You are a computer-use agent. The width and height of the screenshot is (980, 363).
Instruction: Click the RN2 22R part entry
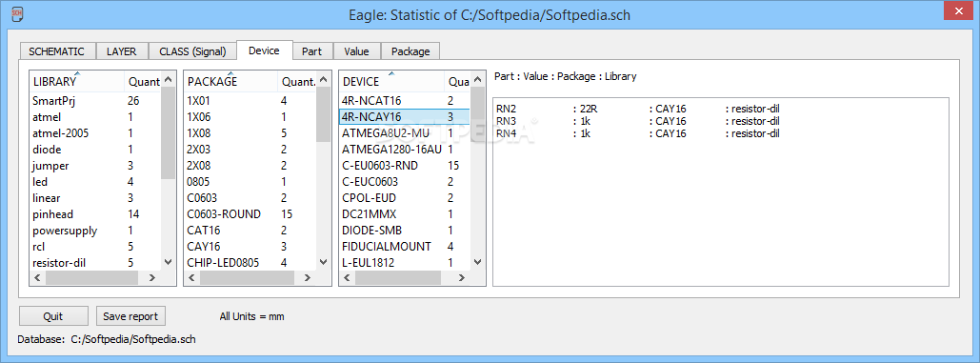[x=637, y=109]
